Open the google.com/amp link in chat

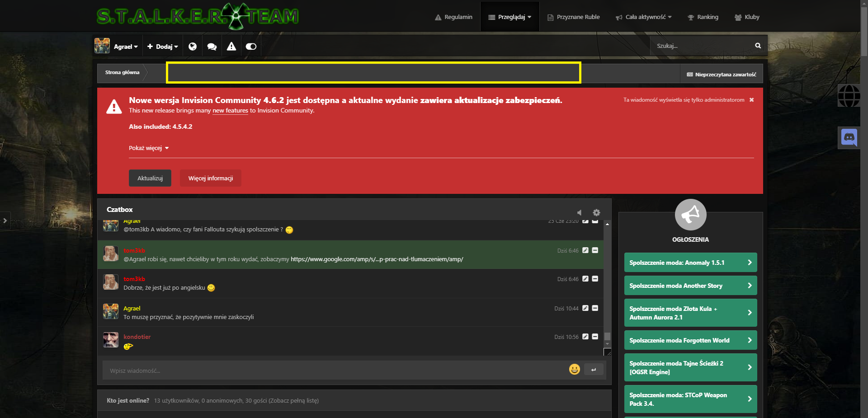(377, 259)
